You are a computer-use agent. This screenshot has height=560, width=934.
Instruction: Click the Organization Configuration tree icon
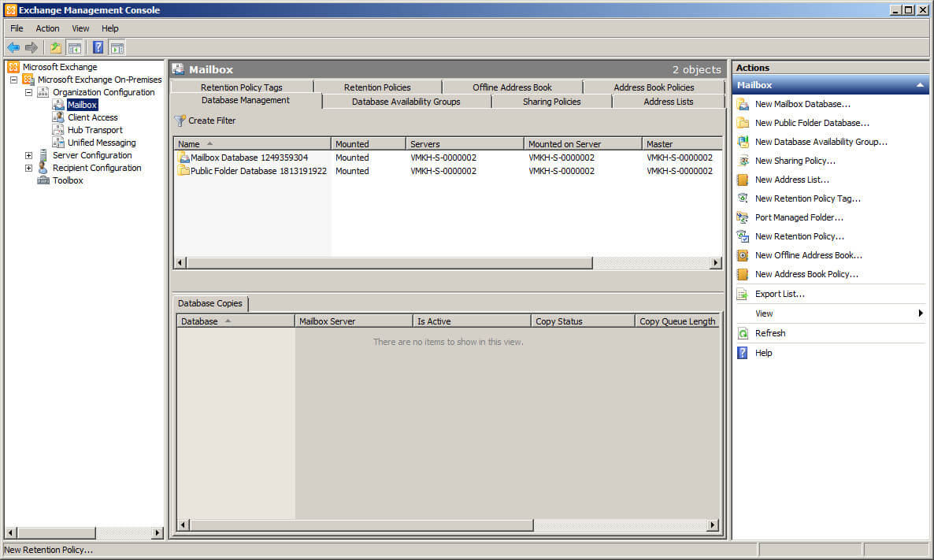[43, 92]
